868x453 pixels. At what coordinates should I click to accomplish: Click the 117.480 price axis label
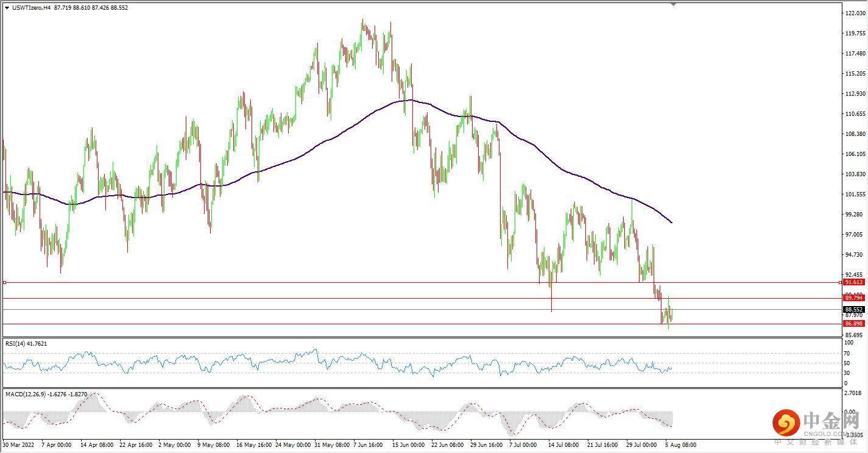[855, 54]
